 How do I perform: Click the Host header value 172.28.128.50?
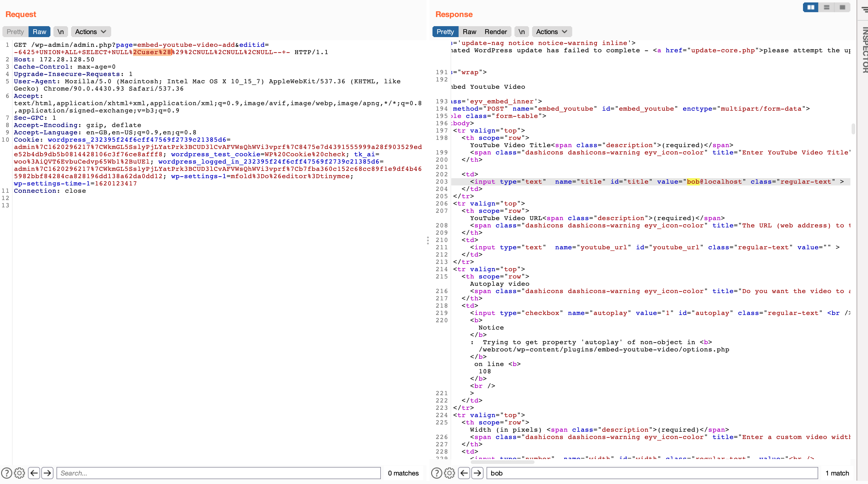pyautogui.click(x=67, y=59)
